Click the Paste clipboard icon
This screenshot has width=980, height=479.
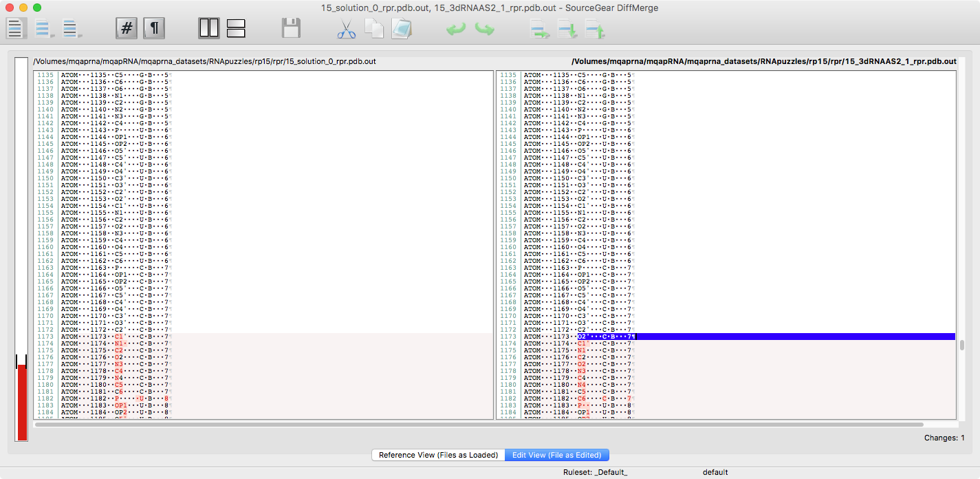(401, 29)
